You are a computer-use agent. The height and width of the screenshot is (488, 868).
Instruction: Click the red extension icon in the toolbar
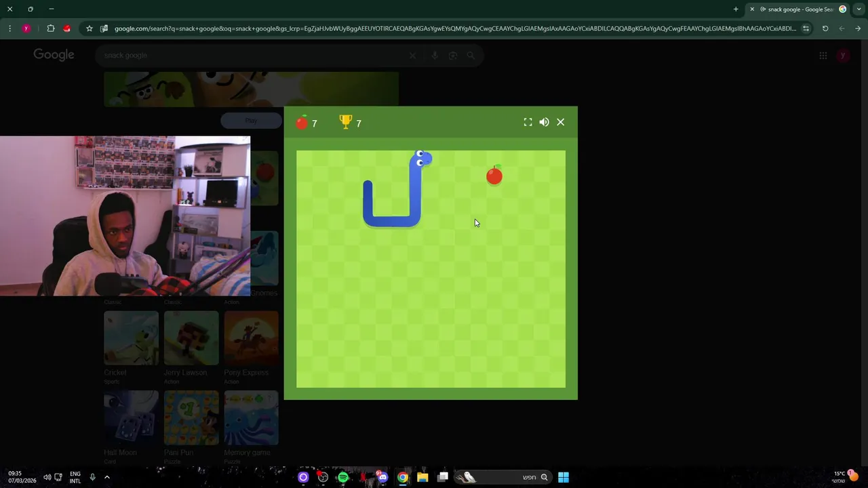66,28
